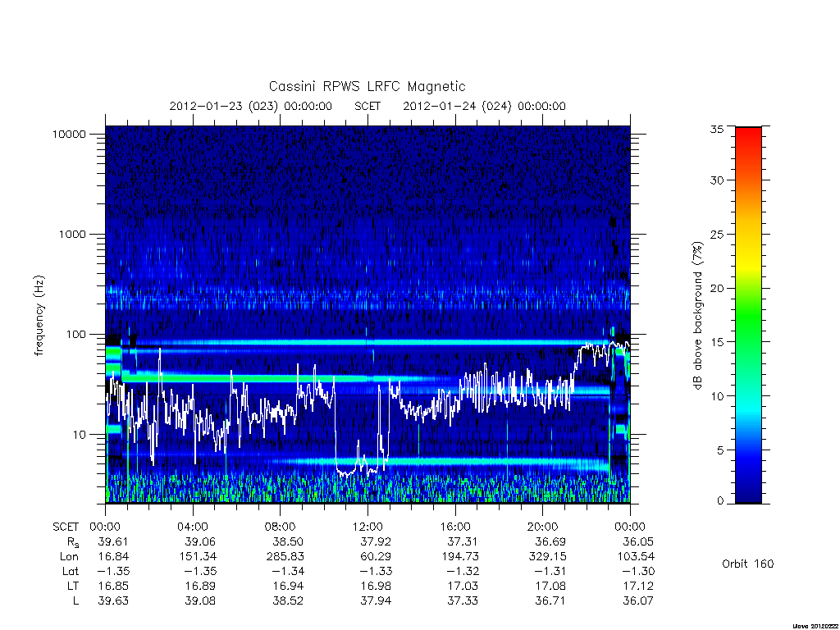The height and width of the screenshot is (630, 840).
Task: Click the 12:00 time axis label
Action: [x=367, y=527]
